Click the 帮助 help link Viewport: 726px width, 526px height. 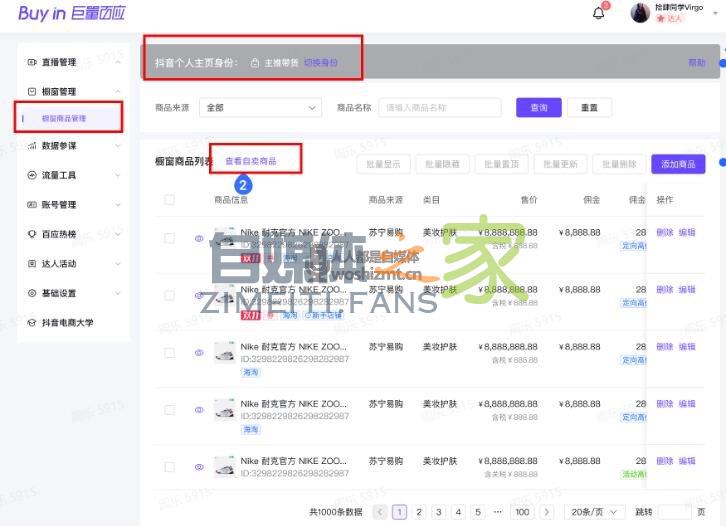(697, 63)
